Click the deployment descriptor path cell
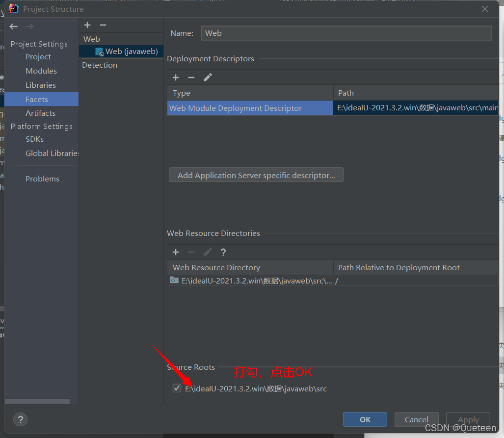This screenshot has width=504, height=438. coord(416,108)
